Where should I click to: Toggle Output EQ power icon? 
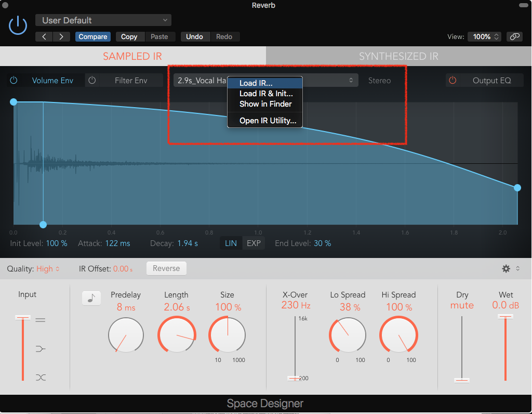click(453, 81)
